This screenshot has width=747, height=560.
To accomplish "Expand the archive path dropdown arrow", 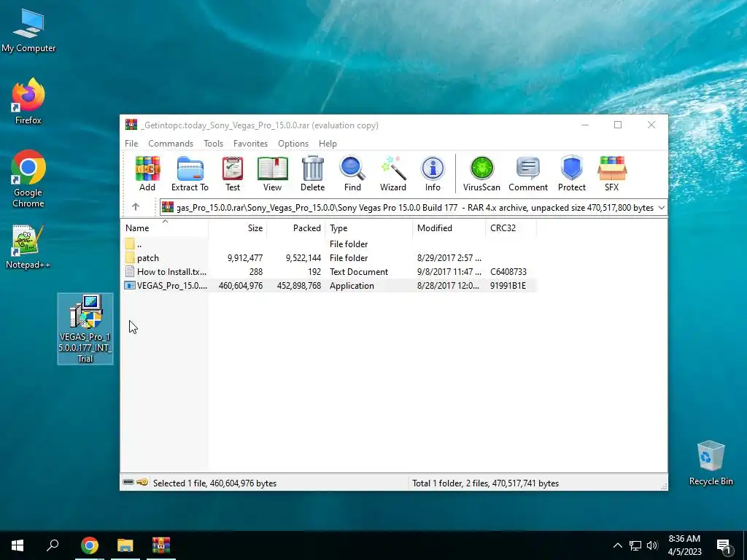I will pos(661,208).
